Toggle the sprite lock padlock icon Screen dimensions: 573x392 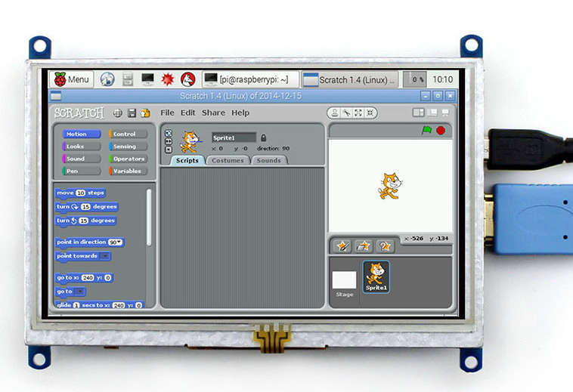(x=264, y=137)
